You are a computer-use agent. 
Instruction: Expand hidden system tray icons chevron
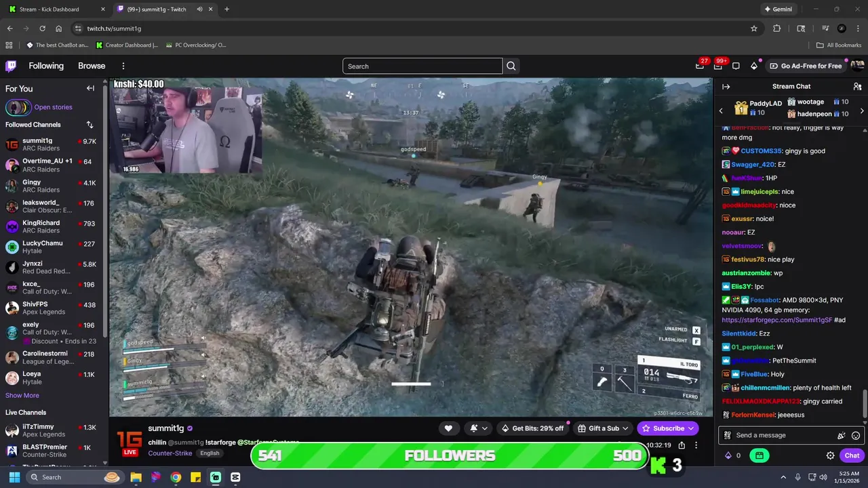coord(783,477)
